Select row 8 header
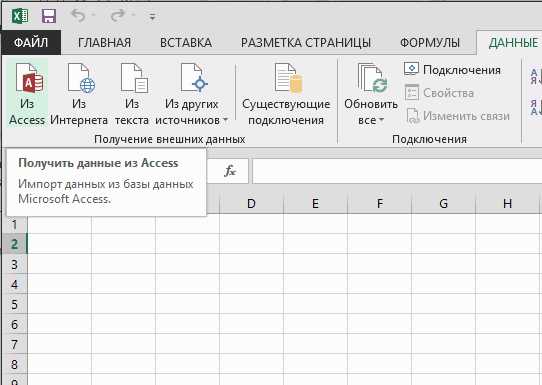Viewport: 542px width, 385px height. pyautogui.click(x=15, y=364)
